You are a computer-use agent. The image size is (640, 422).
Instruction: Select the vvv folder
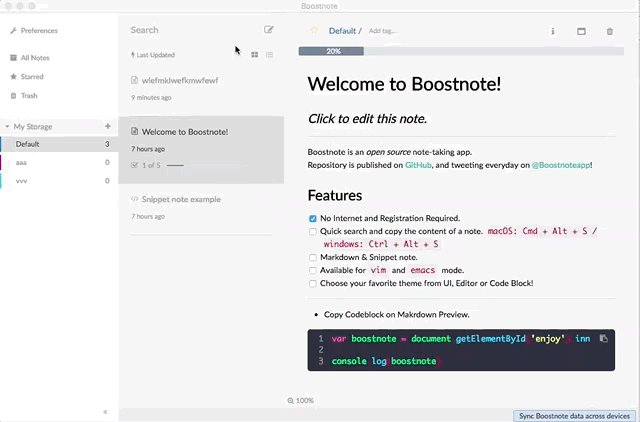60,181
